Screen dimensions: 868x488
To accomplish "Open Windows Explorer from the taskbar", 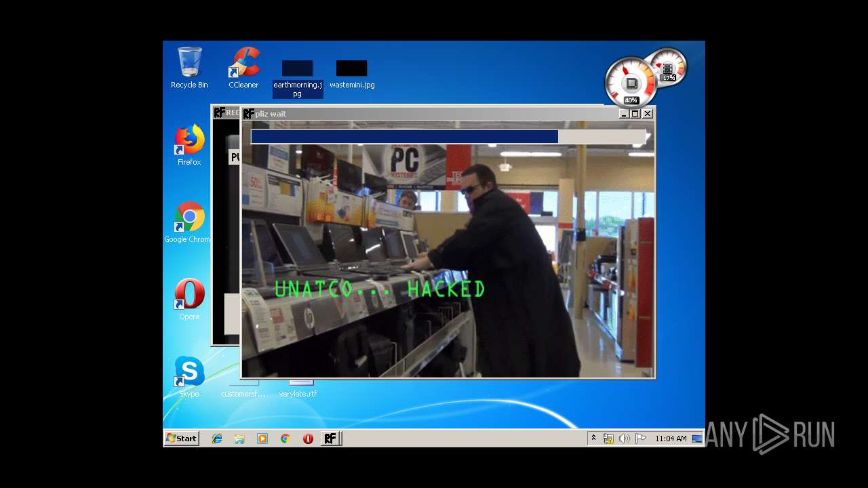I will point(239,439).
